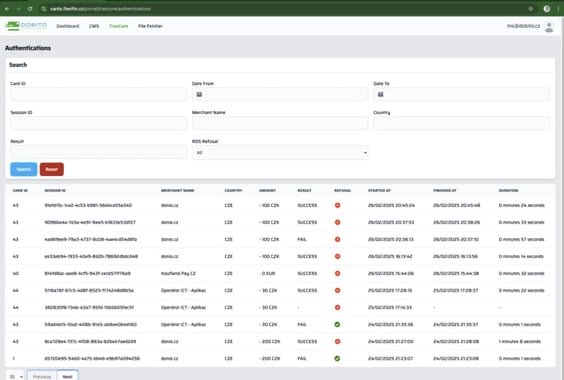Click refusal icon in the Kaufland Pay CZ row
This screenshot has height=380, width=564.
pos(337,273)
